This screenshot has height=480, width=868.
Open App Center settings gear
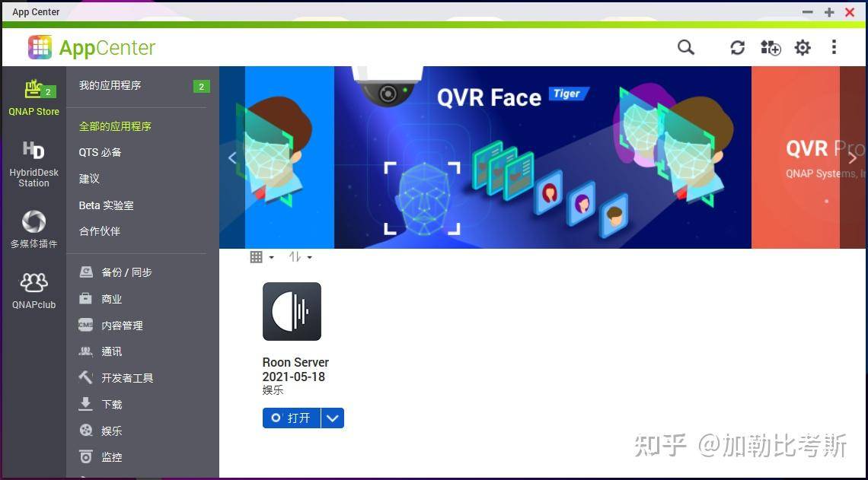tap(803, 48)
